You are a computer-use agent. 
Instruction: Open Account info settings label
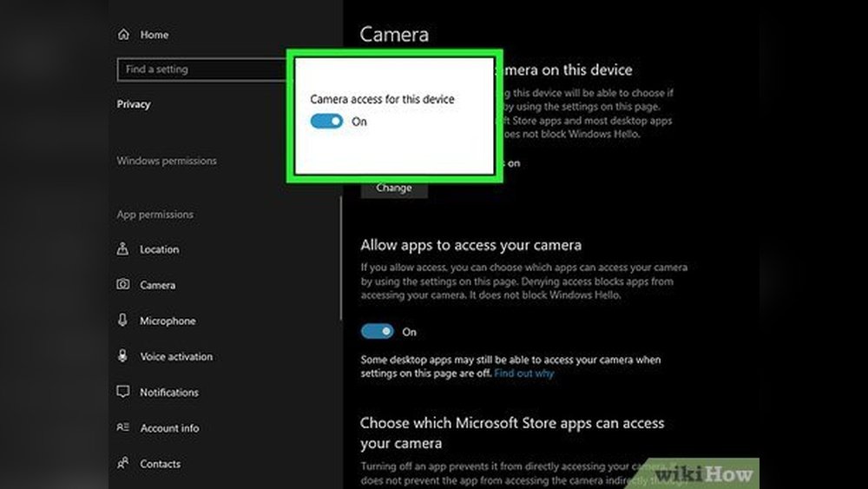[169, 428]
